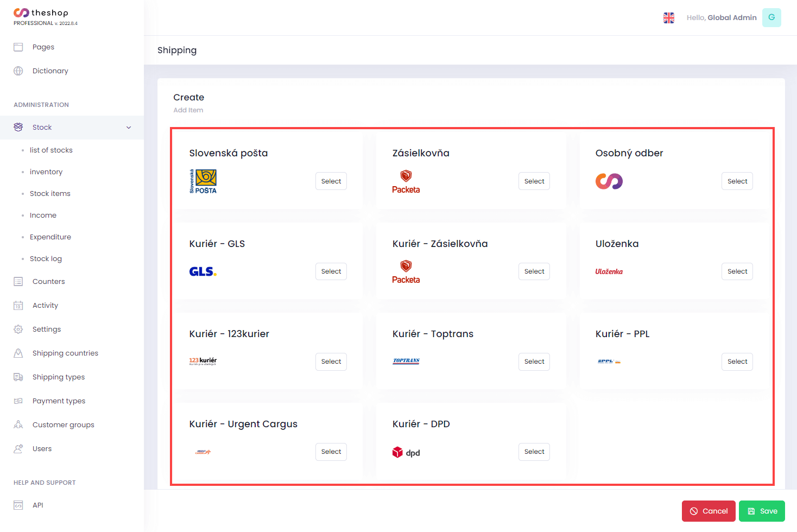Click the Shipping types truck icon
The width and height of the screenshot is (797, 532).
pyautogui.click(x=18, y=377)
